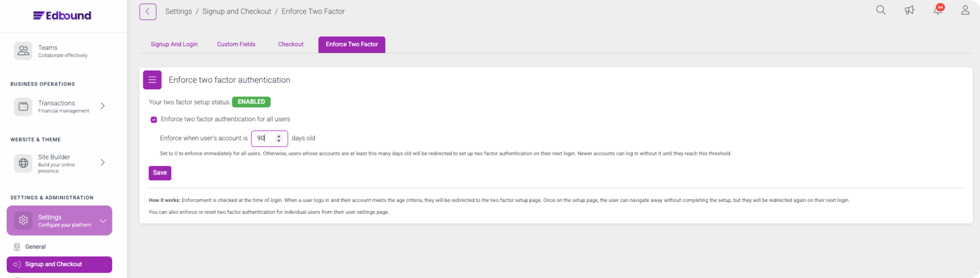The image size is (980, 278).
Task: Click the back arrow button in breadcrumb
Action: coord(148,11)
